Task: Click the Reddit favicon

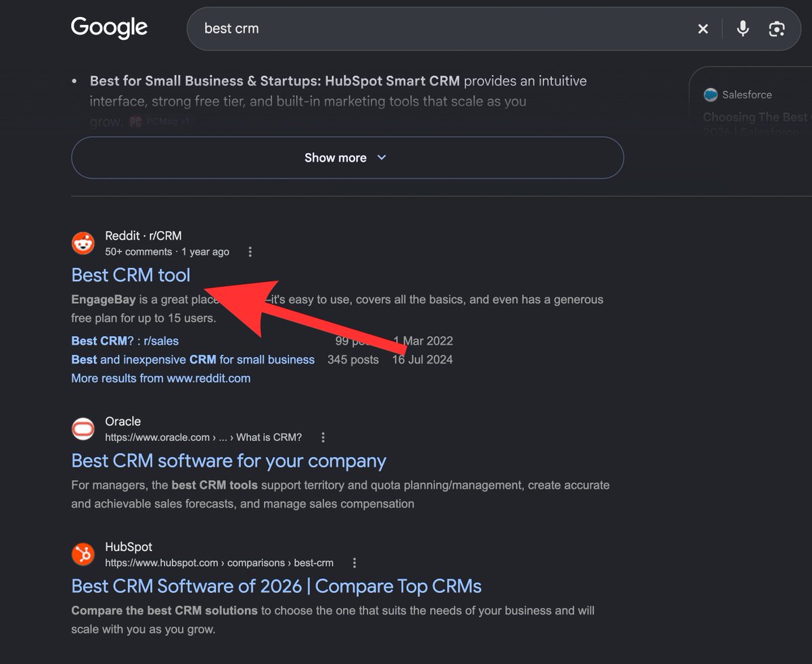Action: [x=83, y=243]
